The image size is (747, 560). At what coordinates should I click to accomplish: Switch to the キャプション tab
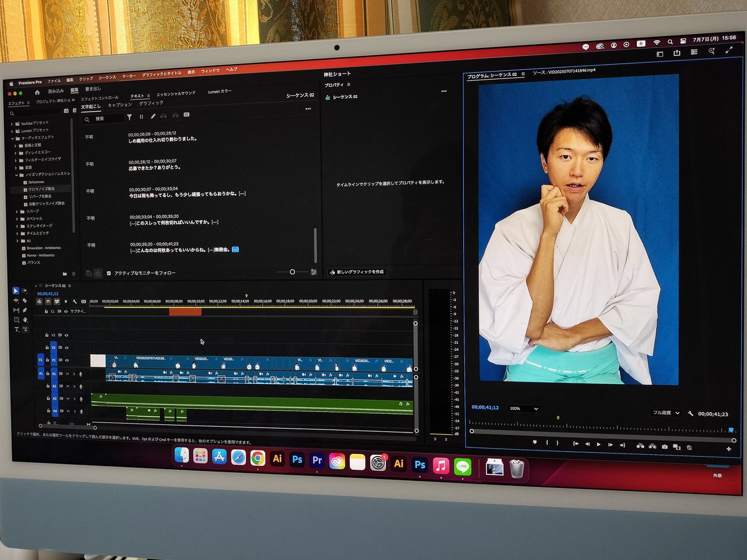[x=120, y=105]
